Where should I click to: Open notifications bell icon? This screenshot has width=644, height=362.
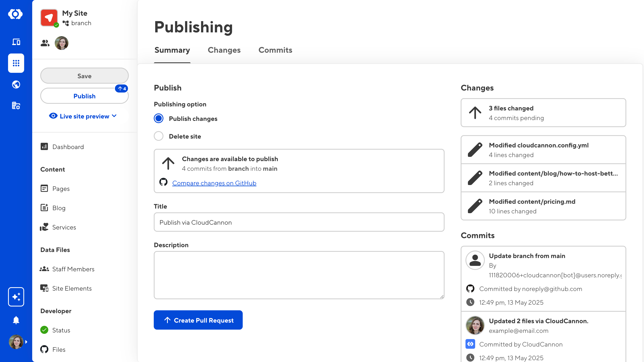(16, 320)
